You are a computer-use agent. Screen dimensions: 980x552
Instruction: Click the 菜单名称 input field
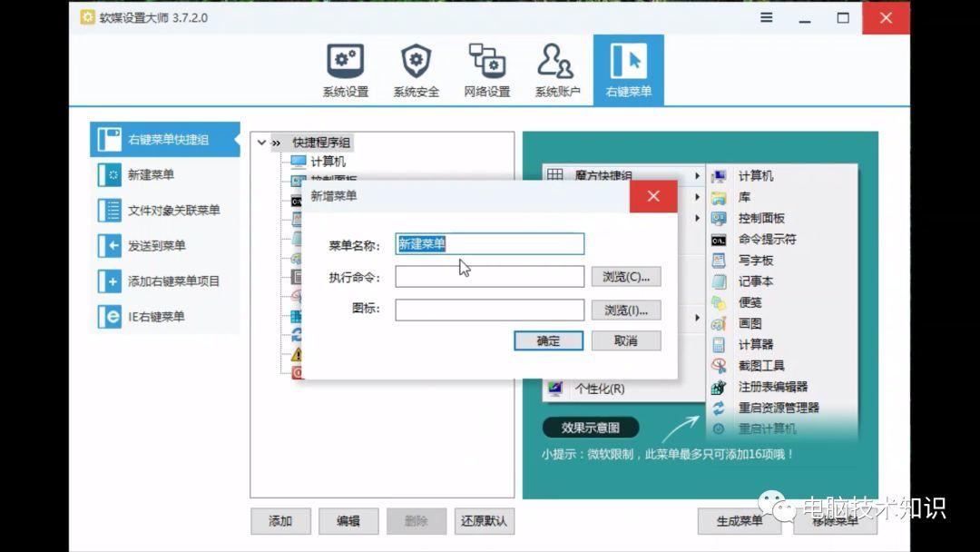[489, 244]
